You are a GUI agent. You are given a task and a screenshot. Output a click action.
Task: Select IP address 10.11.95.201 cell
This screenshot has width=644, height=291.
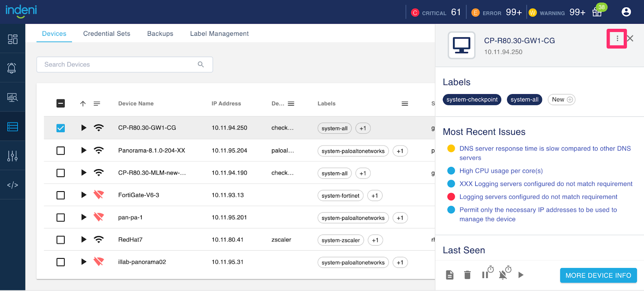pyautogui.click(x=229, y=217)
